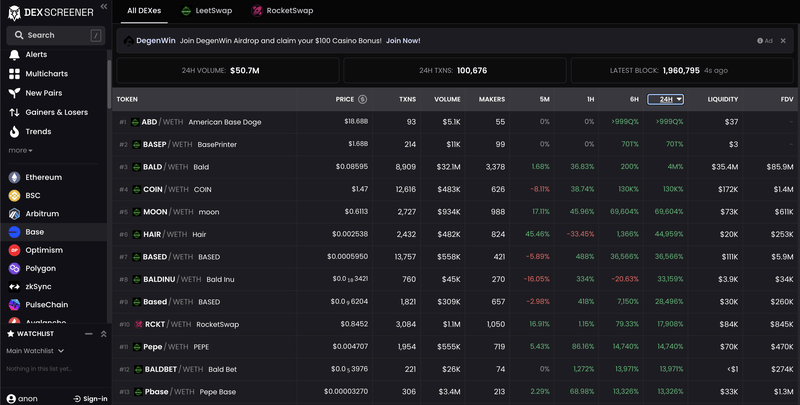Open Gainers & Losers page
The height and width of the screenshot is (405, 800).
coord(56,112)
